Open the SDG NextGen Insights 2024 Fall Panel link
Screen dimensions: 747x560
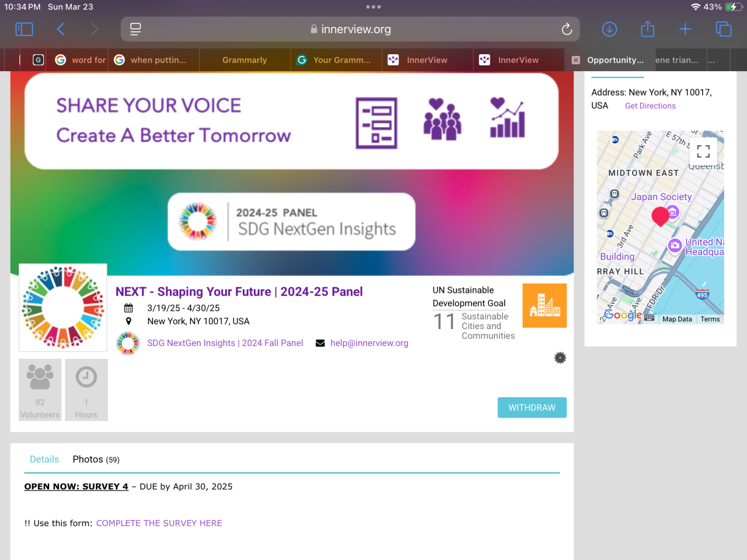click(x=225, y=343)
